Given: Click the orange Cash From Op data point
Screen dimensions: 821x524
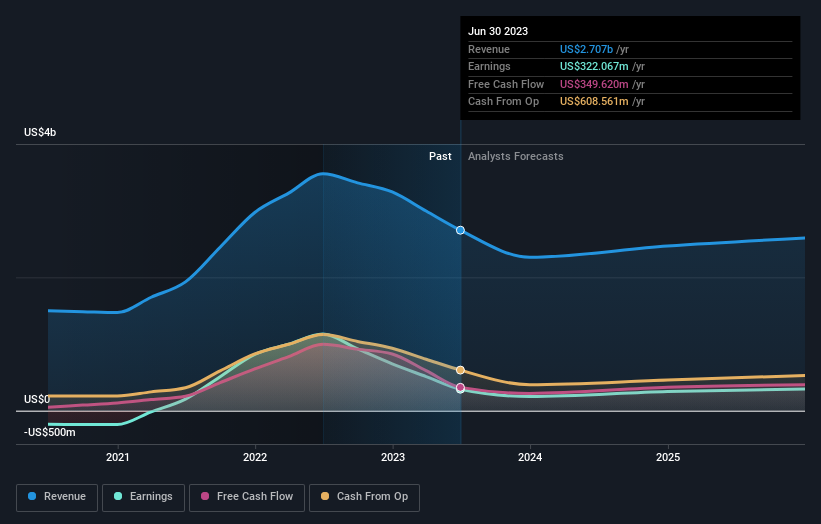Looking at the screenshot, I should (460, 370).
